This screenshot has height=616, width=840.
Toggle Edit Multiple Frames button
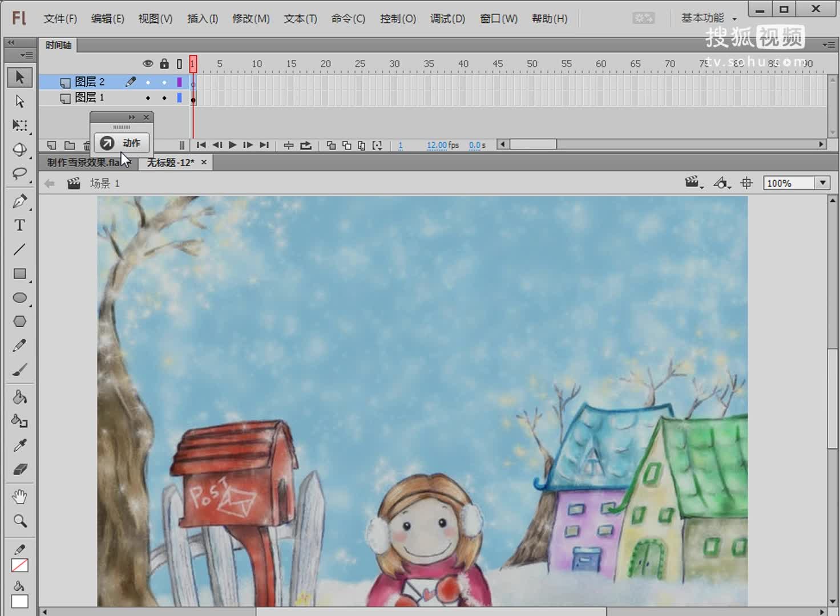[362, 145]
